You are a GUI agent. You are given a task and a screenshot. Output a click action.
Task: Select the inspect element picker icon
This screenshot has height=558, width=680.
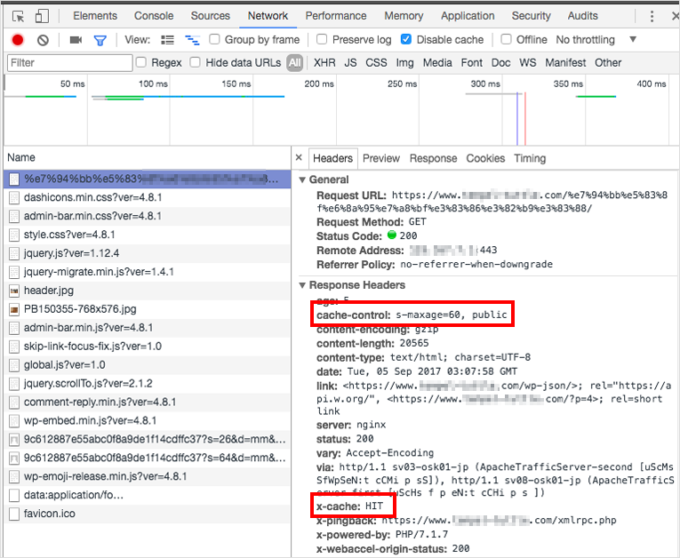(18, 16)
